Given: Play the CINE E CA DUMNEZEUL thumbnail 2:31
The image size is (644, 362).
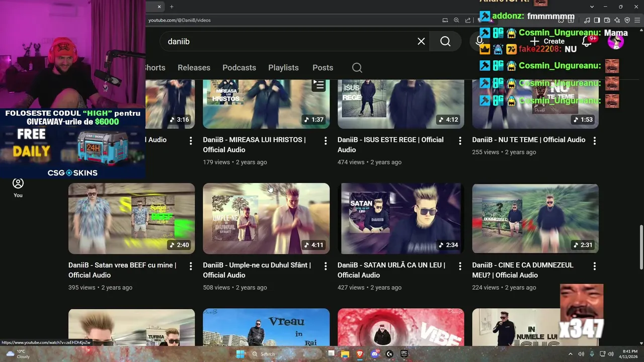Looking at the screenshot, I should tap(535, 219).
